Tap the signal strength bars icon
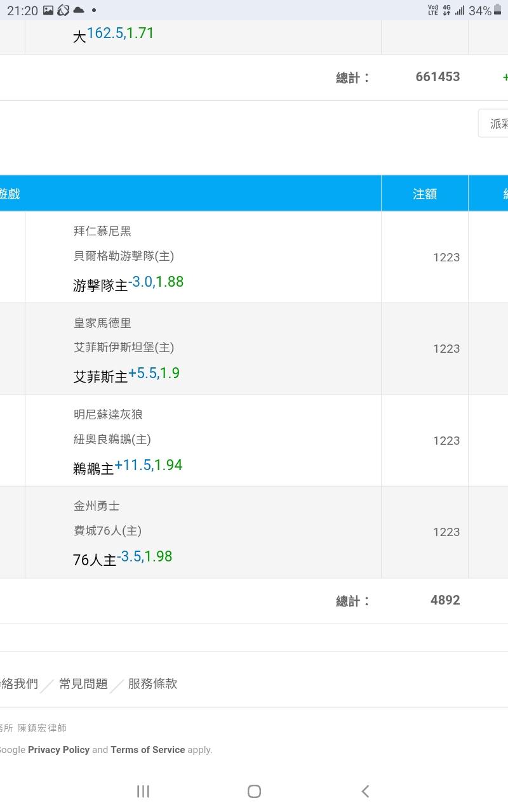 (460, 11)
